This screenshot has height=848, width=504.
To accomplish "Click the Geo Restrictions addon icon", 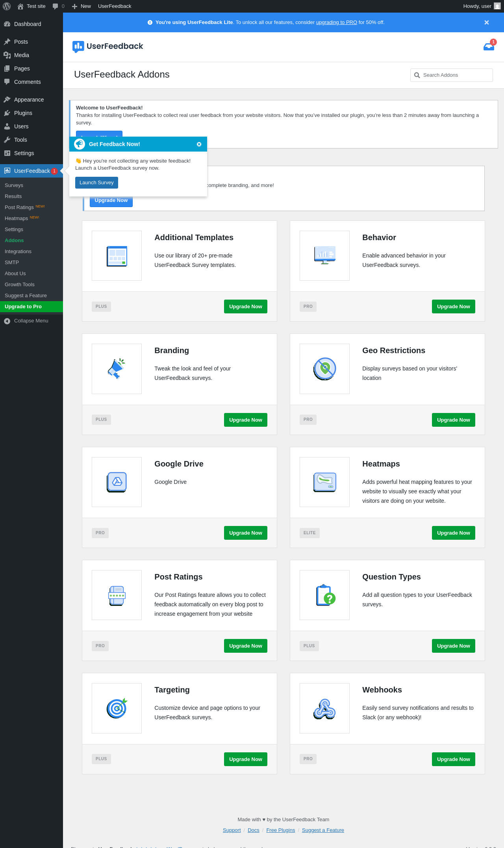I will point(324,369).
